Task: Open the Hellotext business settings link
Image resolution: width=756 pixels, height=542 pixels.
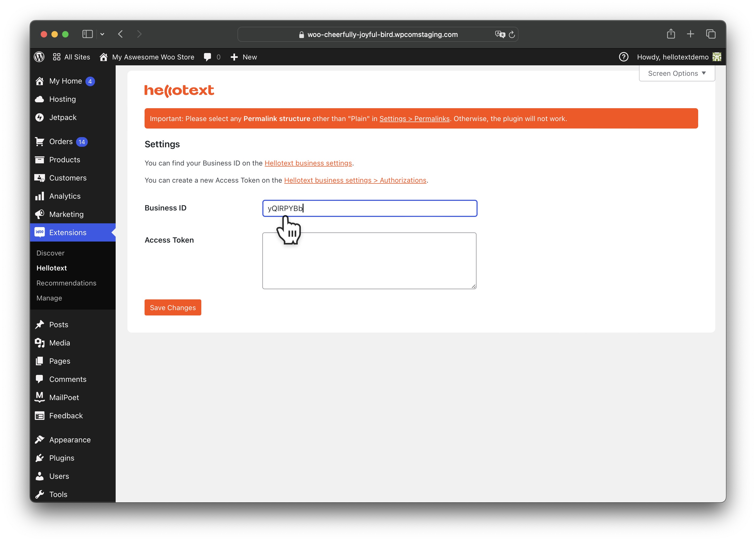Action: pyautogui.click(x=308, y=163)
